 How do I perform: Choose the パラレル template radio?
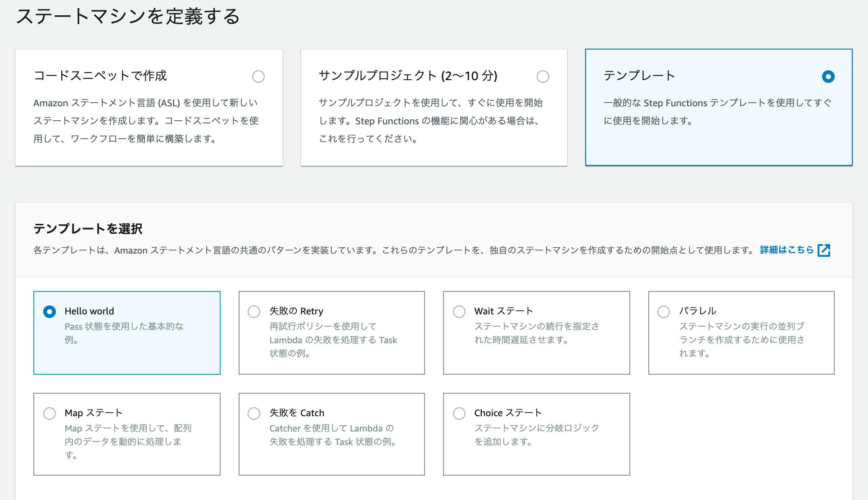664,312
